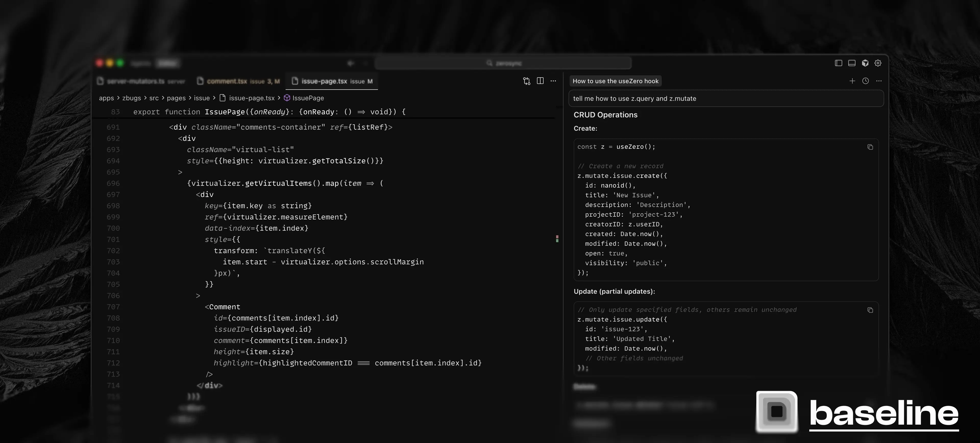Toggle the bottom panel layout icon
The height and width of the screenshot is (443, 980).
(x=852, y=63)
